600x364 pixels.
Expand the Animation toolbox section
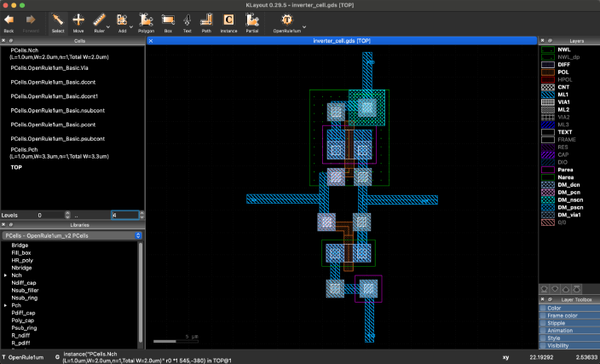pyautogui.click(x=569, y=330)
